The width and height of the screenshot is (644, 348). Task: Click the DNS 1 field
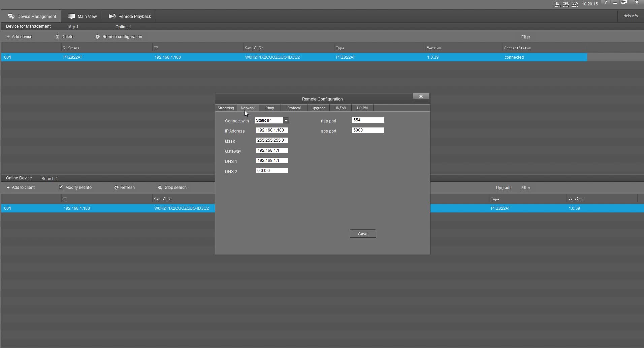[x=272, y=161]
